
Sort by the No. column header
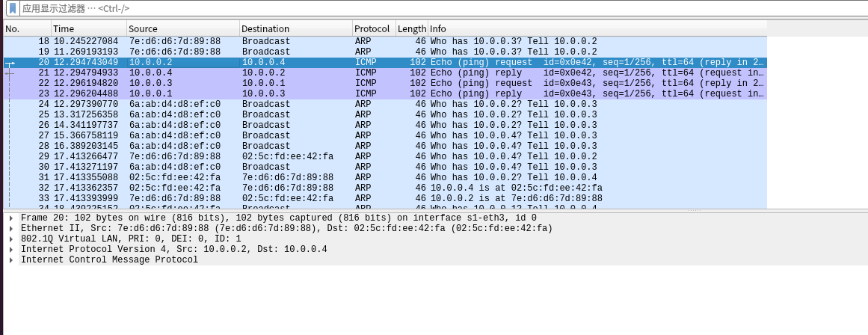27,29
